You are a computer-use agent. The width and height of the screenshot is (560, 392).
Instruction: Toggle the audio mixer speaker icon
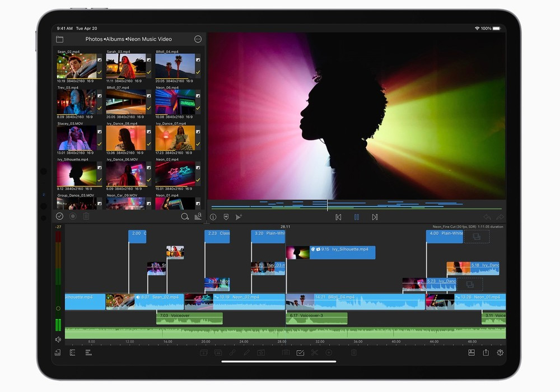point(58,339)
